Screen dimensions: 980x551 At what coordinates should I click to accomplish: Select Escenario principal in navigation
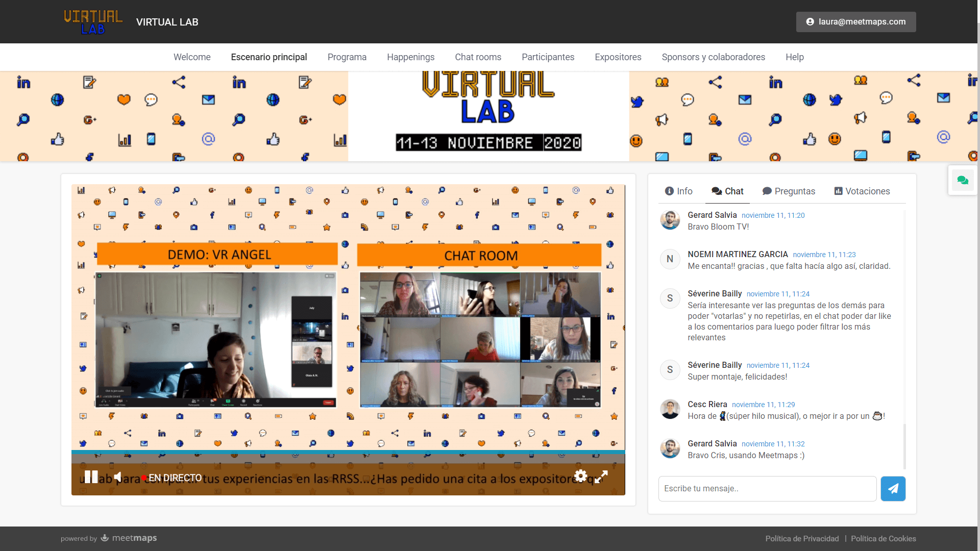pyautogui.click(x=269, y=57)
